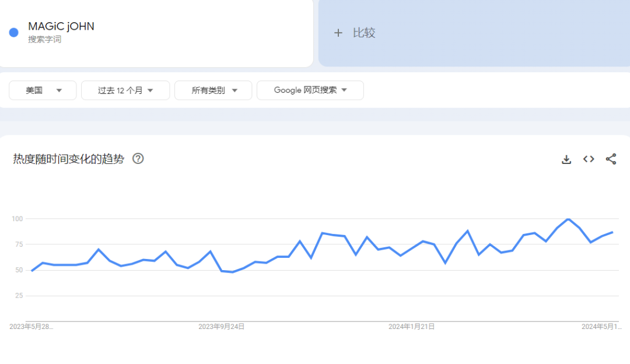
Task: Expand the 过去 12 个月 time range dropdown
Action: coord(125,90)
